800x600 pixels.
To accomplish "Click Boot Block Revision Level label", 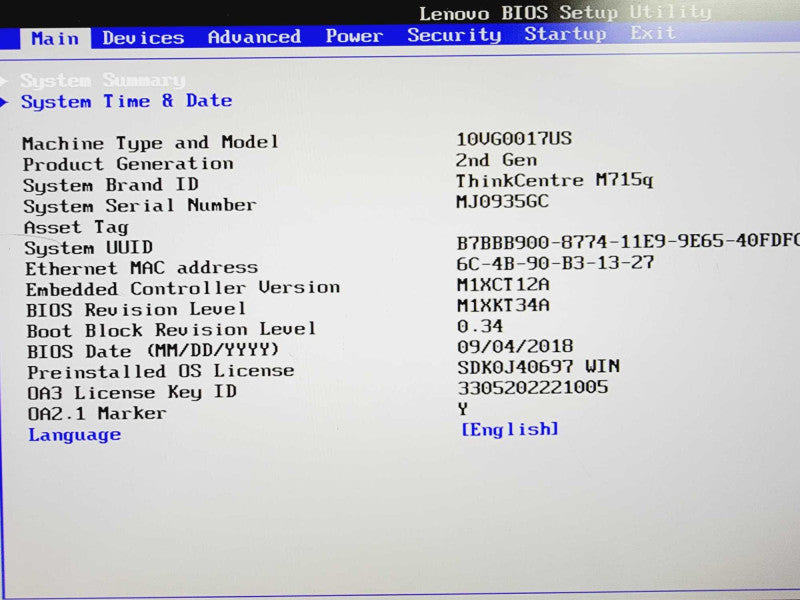I will [x=171, y=330].
